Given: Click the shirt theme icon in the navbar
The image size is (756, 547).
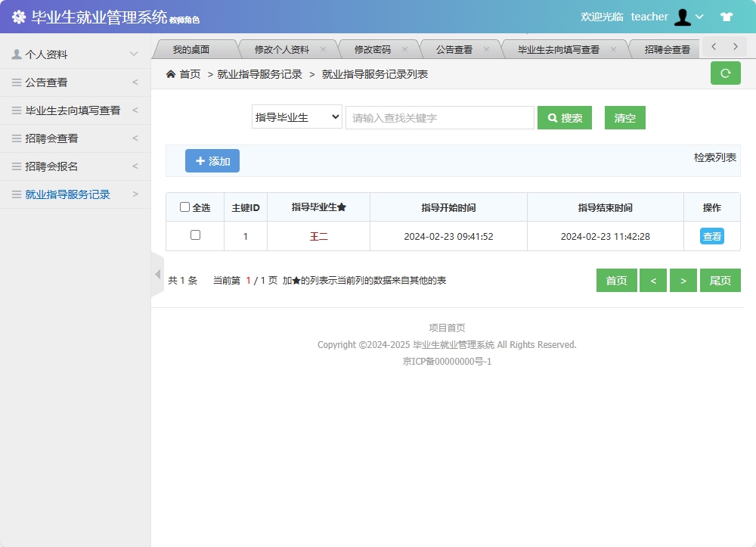Looking at the screenshot, I should coord(727,16).
